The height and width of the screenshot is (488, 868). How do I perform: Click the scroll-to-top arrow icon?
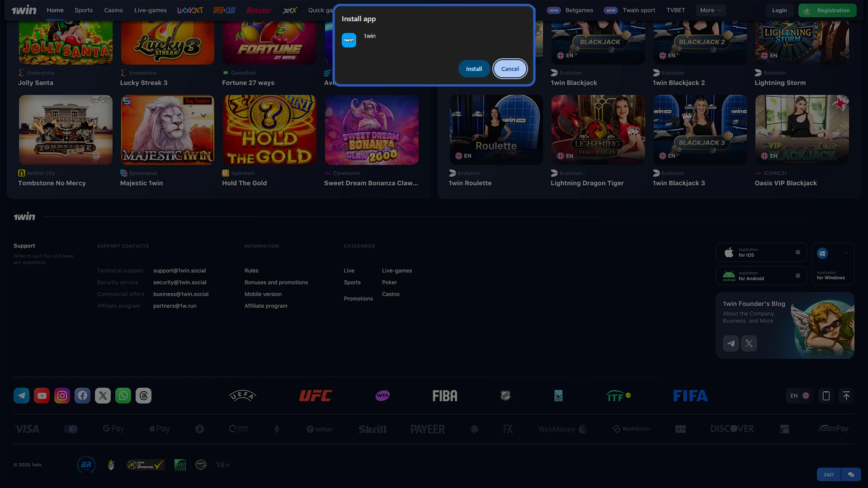tap(846, 396)
